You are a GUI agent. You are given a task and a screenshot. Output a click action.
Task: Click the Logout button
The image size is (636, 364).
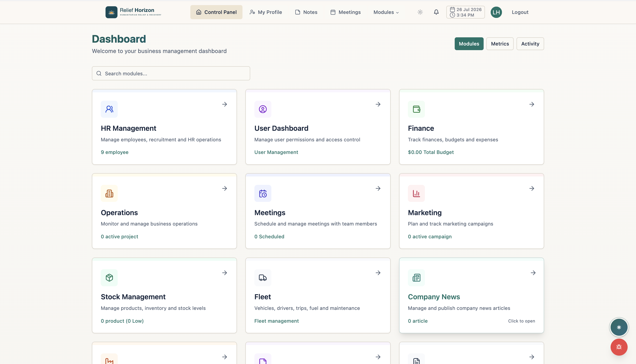click(520, 12)
